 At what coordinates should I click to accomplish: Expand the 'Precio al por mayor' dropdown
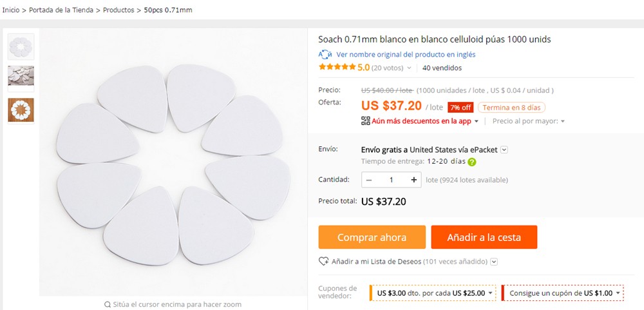click(x=562, y=121)
